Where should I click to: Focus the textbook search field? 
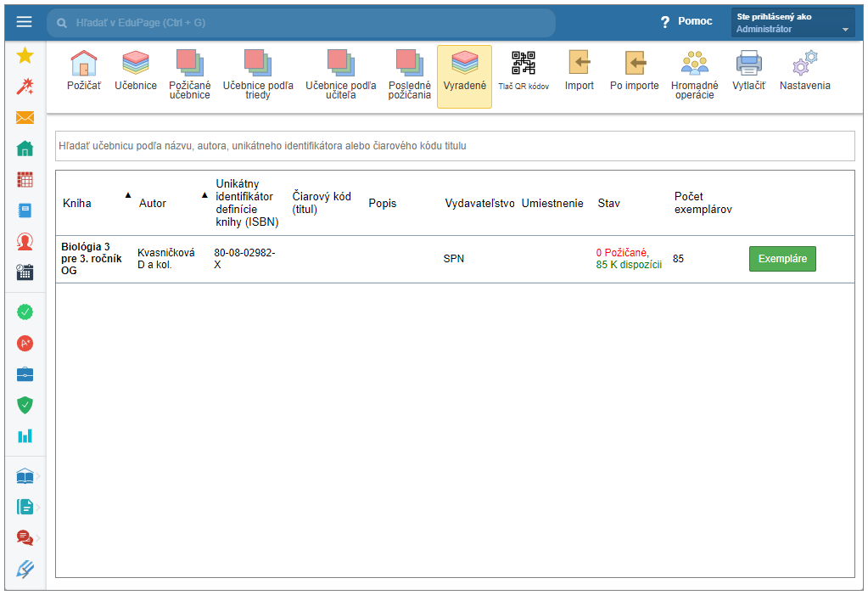(454, 146)
